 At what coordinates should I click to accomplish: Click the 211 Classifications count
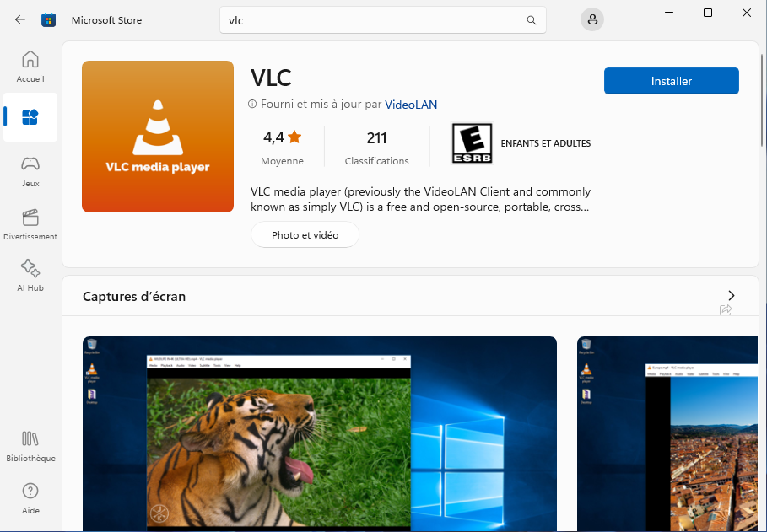pos(376,148)
